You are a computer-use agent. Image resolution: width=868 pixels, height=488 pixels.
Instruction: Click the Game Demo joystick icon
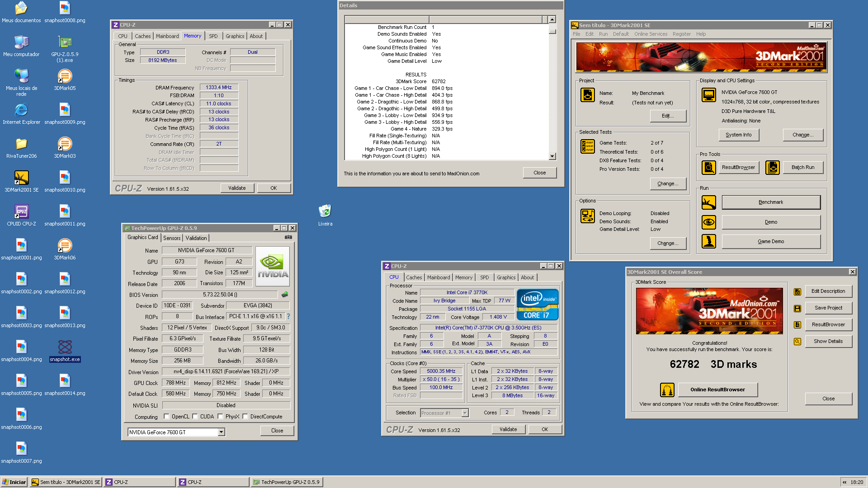click(708, 242)
